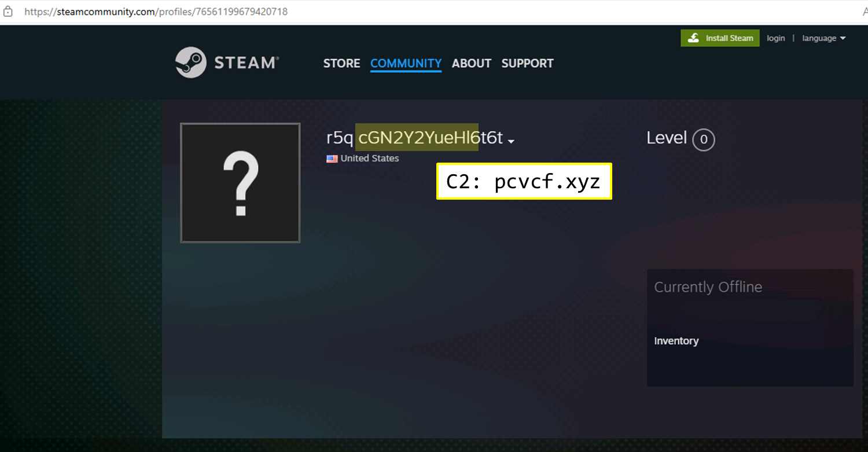
Task: Click the Level label text
Action: (667, 138)
